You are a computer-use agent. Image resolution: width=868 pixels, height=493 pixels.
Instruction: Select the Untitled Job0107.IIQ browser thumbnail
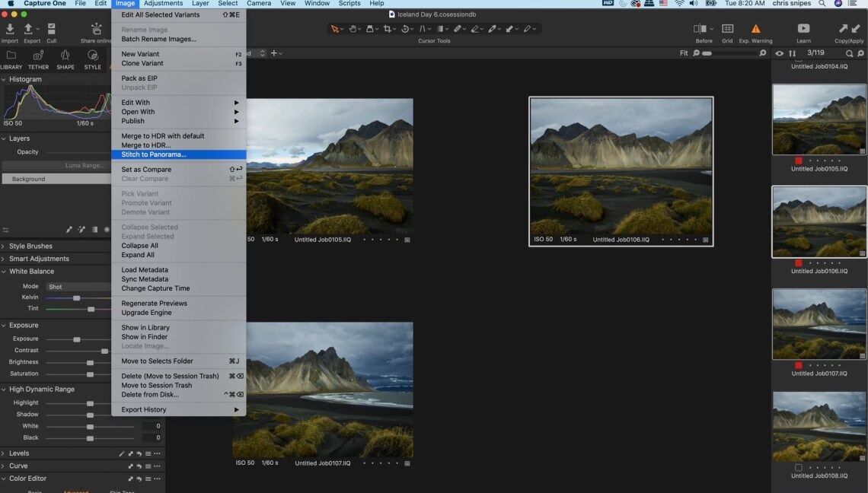(819, 324)
